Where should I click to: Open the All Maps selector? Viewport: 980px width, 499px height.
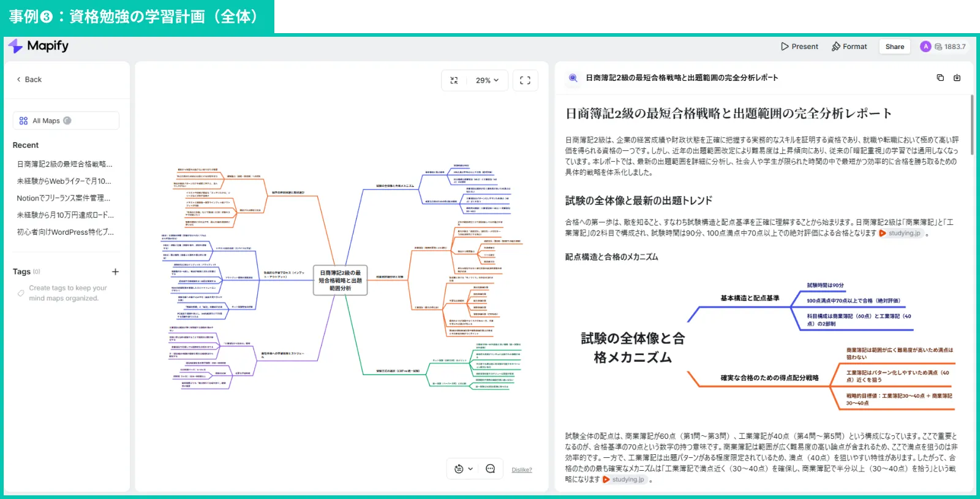tap(66, 121)
